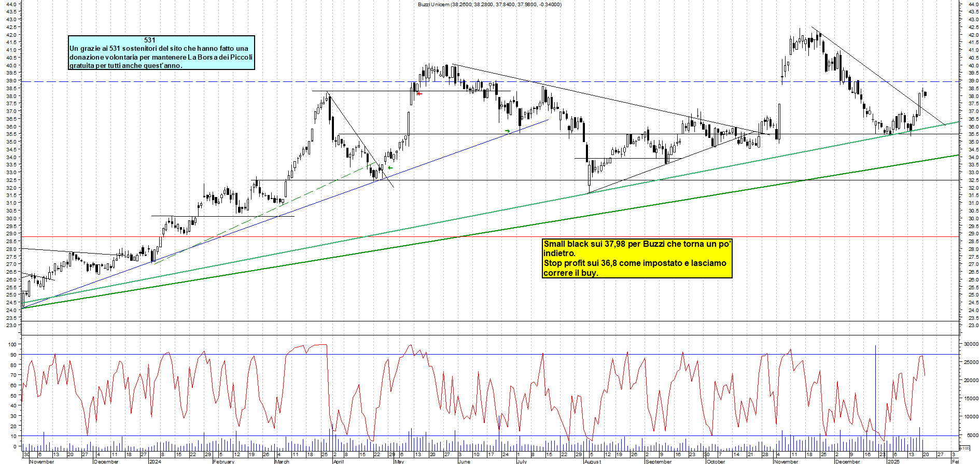Click the 25000 volume axis label
This screenshot has width=980, height=464.
coord(971,362)
